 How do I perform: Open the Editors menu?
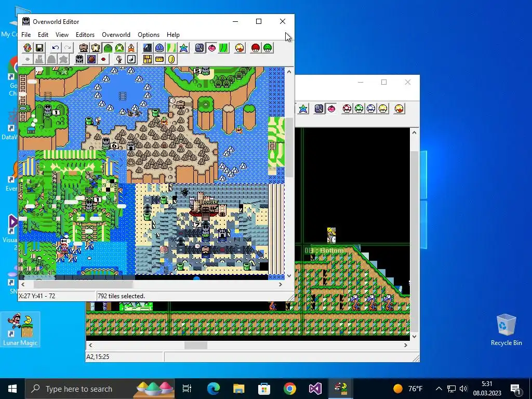(85, 35)
